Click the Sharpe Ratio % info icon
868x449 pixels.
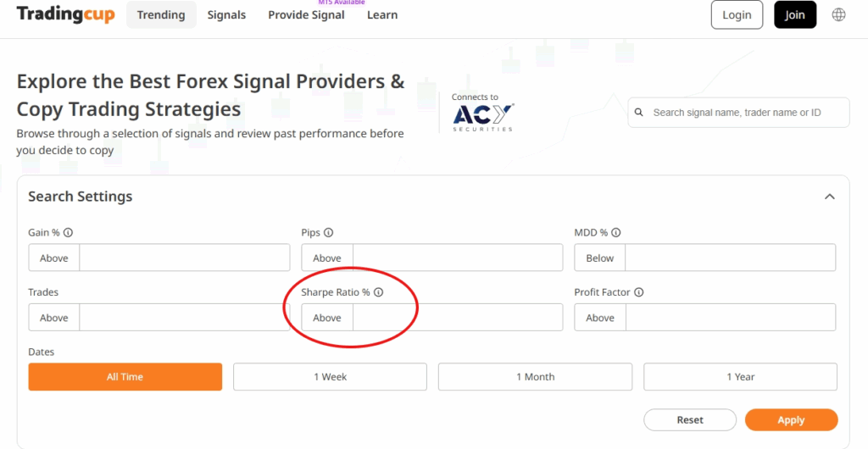(379, 292)
